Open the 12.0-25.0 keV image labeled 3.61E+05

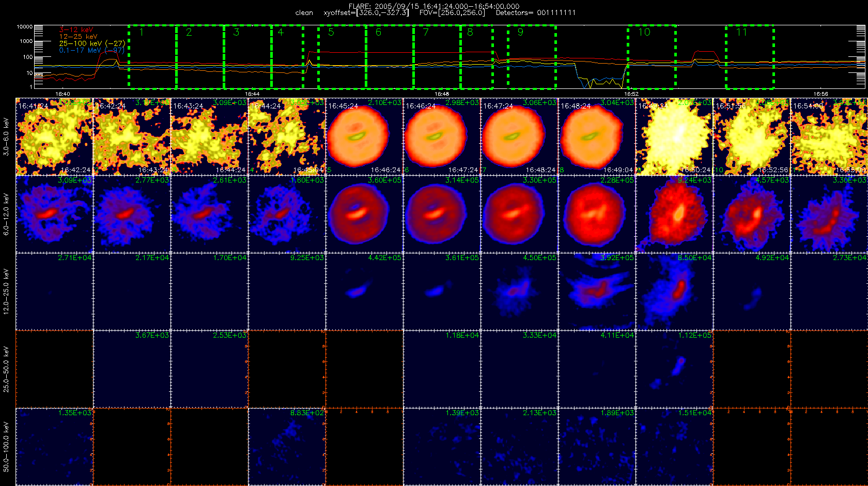442,292
